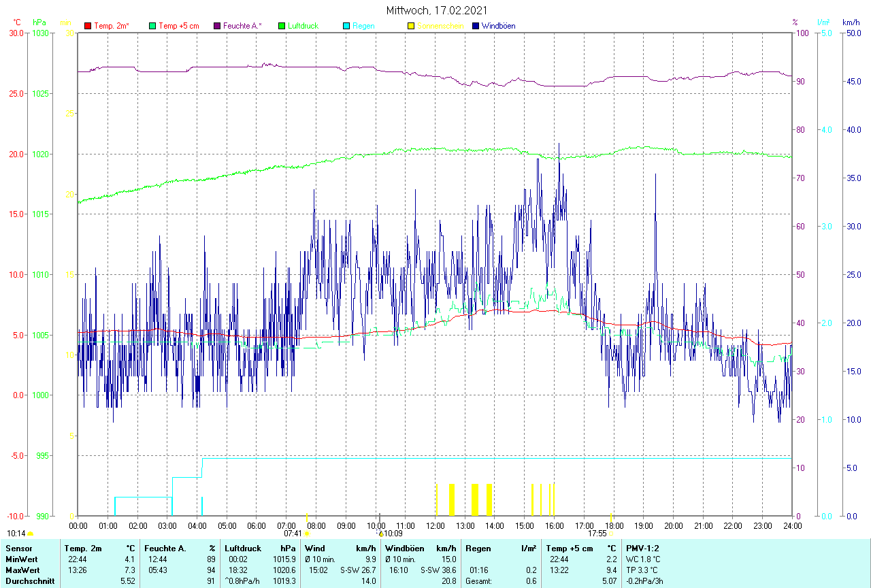Click the marker icon beside 10:09
The image size is (871, 588).
point(381,534)
